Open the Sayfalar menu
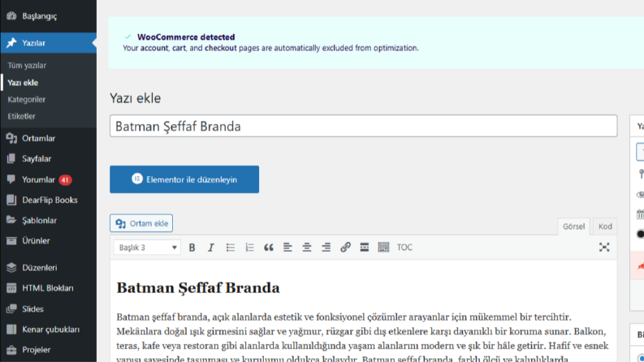Viewport: 644px width, 362px height. [x=49, y=159]
